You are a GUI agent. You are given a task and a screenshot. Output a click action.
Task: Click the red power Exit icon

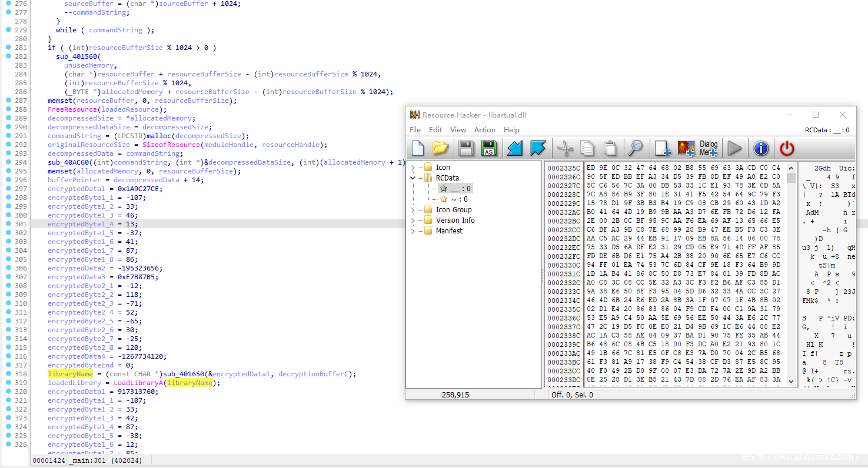(787, 148)
